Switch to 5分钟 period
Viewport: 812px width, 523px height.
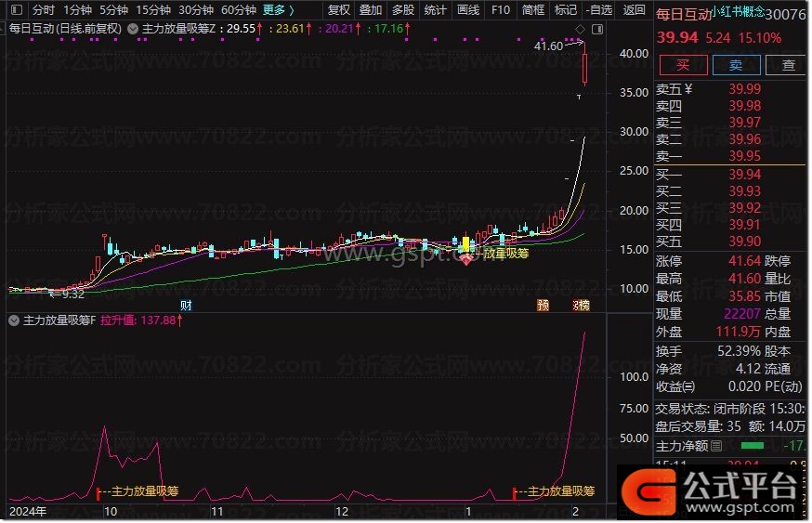[113, 10]
